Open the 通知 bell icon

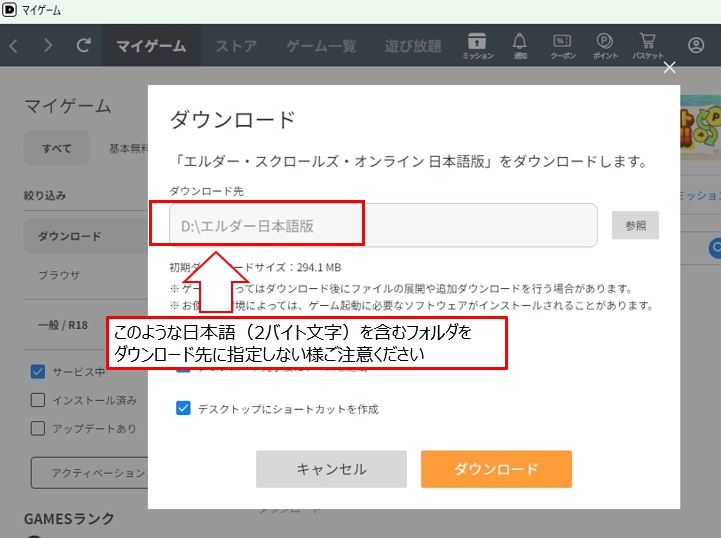[520, 46]
